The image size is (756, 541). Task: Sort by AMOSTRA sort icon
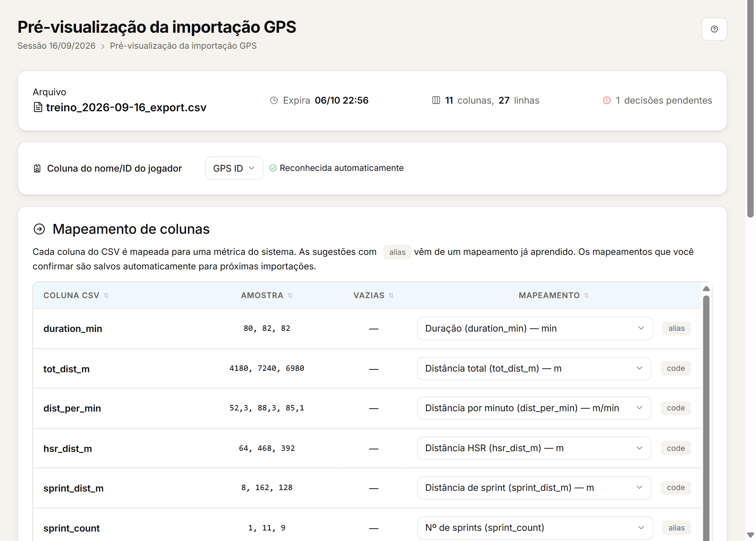[290, 296]
